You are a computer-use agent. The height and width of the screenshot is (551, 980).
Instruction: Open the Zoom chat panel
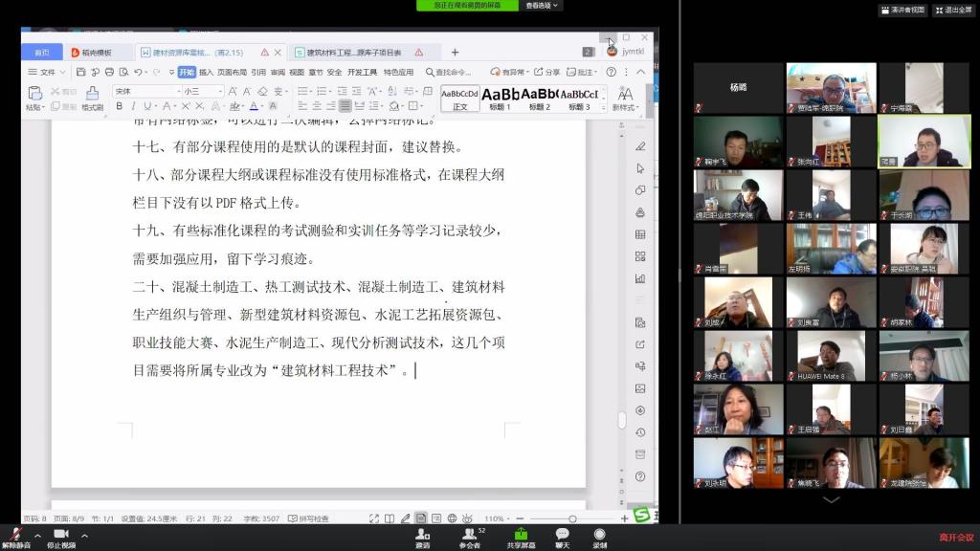[x=562, y=535]
